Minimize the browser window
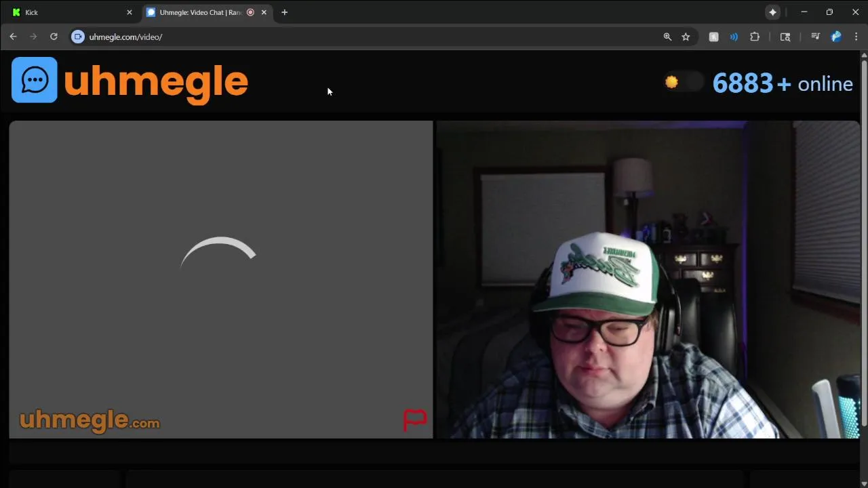The height and width of the screenshot is (488, 868). tap(804, 12)
